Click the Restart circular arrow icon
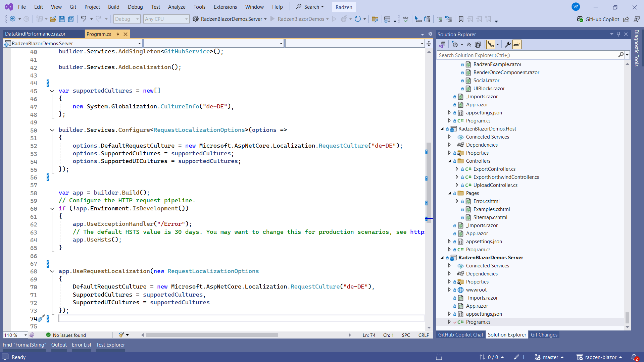Image resolution: width=644 pixels, height=362 pixels. [358, 19]
